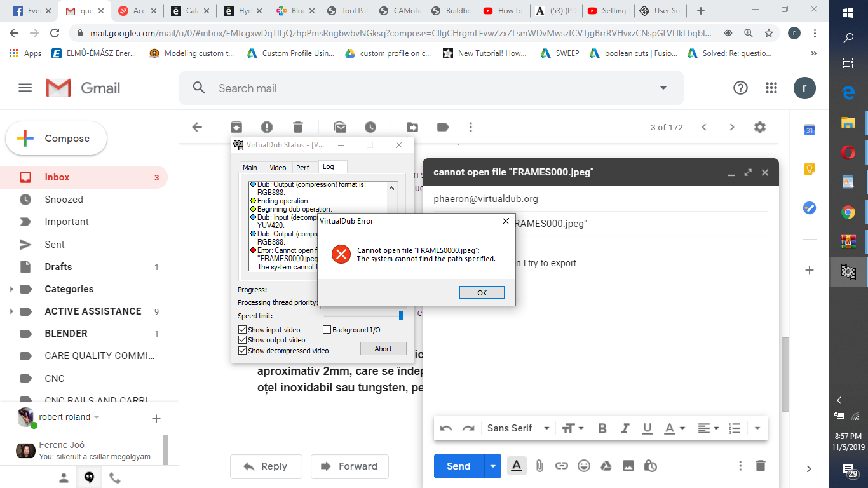Open text alignment dropdown

[709, 428]
